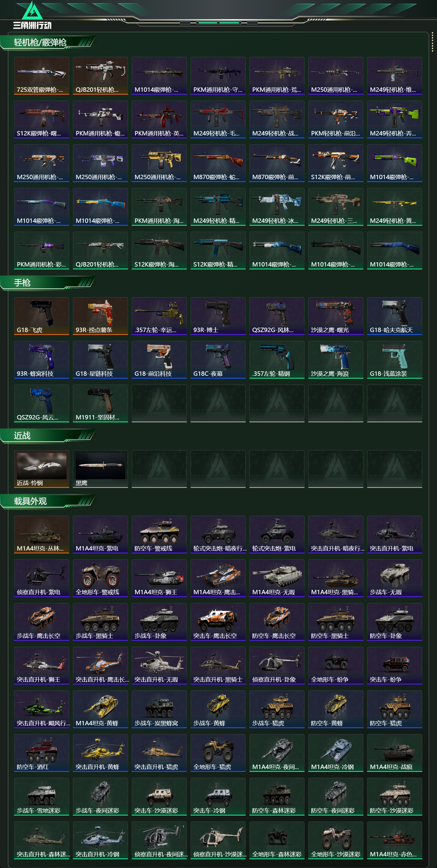Screen dimensions: 437x868
Task: Choose the 沙漠之鹰-曙光 pistol skin
Action: [336, 316]
